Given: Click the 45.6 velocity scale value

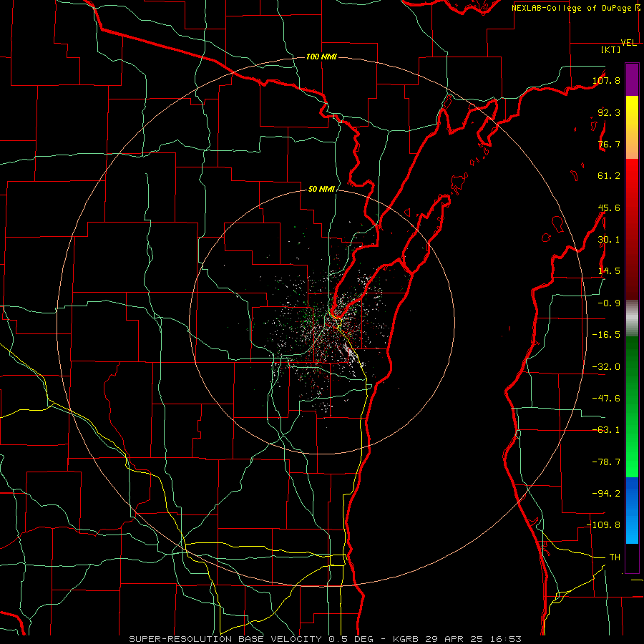Looking at the screenshot, I should tap(609, 208).
